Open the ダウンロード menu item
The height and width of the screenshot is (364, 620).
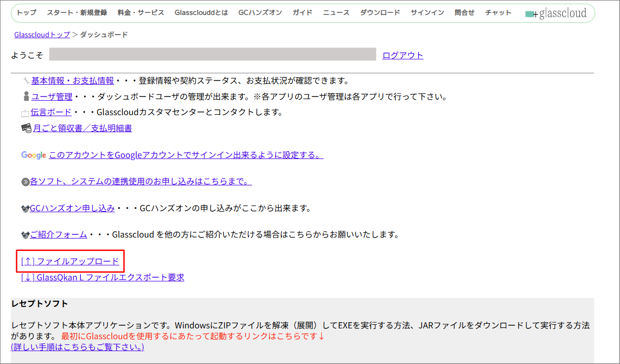tap(380, 12)
